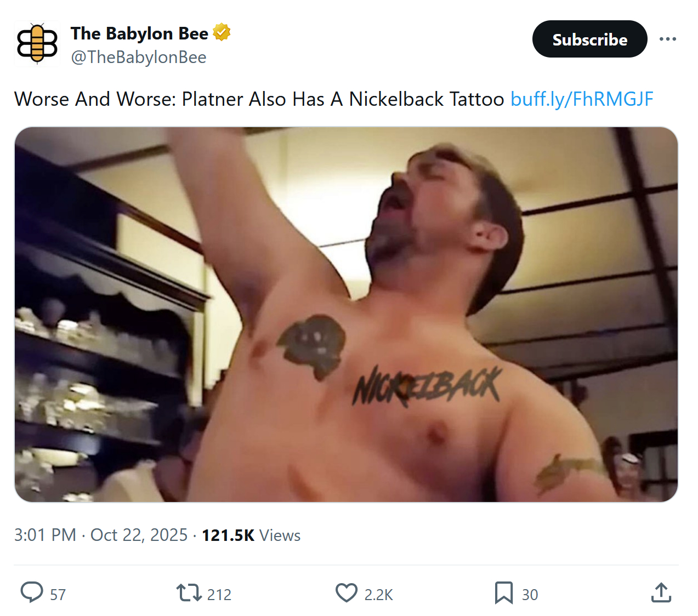Open The Babylon Bee profile avatar

[x=37, y=43]
